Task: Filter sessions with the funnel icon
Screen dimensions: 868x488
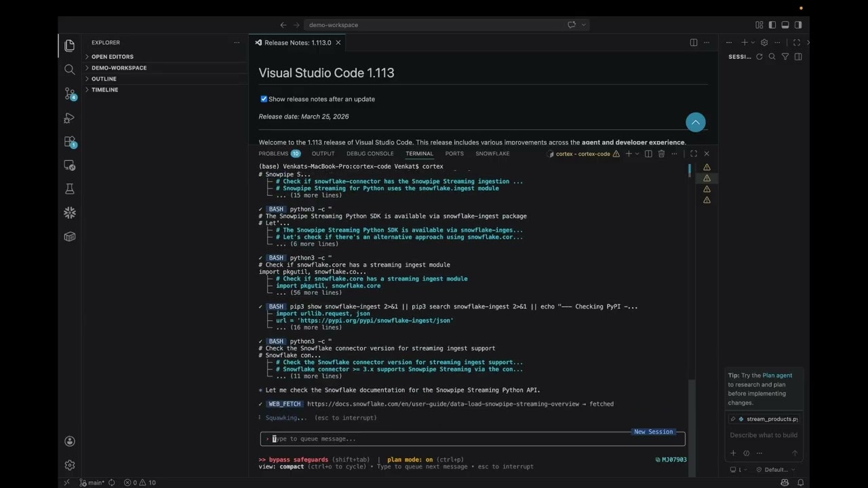Action: (x=785, y=57)
